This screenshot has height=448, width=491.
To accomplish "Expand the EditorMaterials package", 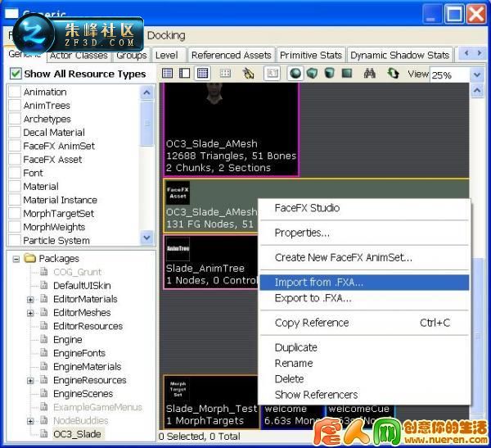I will pos(30,300).
